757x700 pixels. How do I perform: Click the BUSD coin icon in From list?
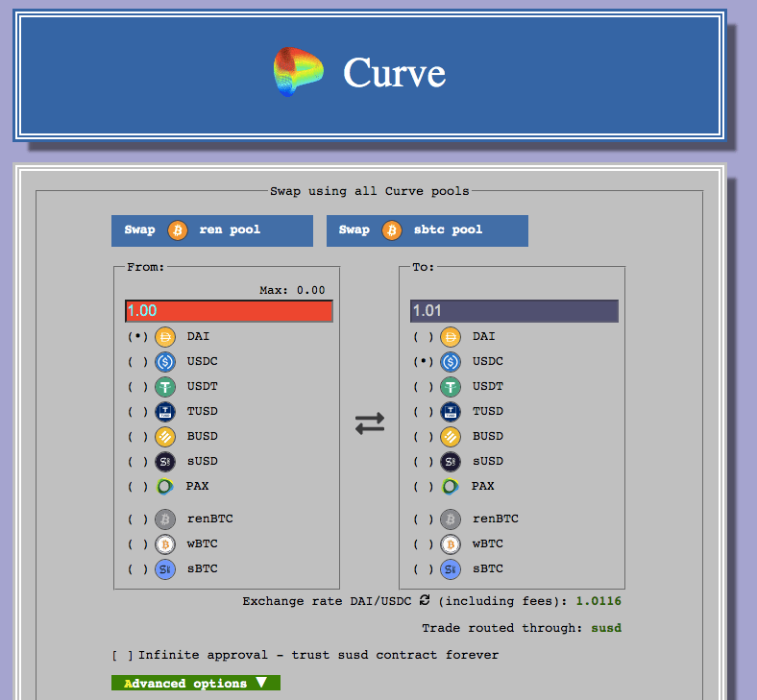(x=165, y=437)
